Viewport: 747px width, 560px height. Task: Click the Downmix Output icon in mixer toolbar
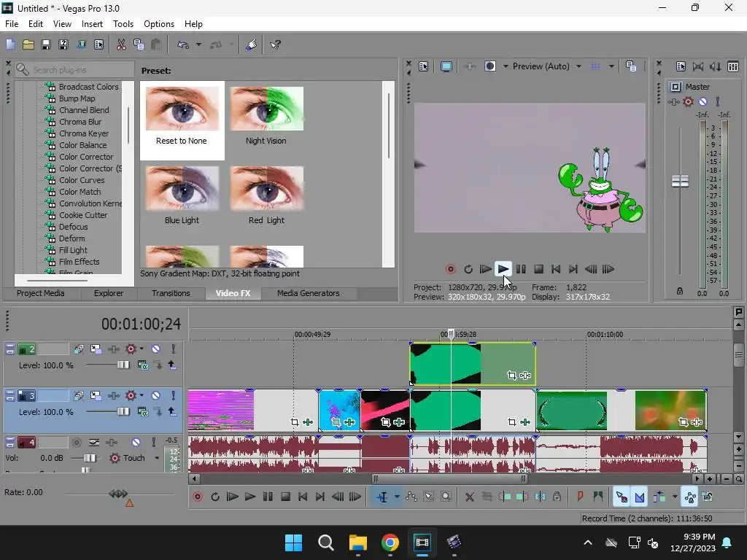point(698,66)
